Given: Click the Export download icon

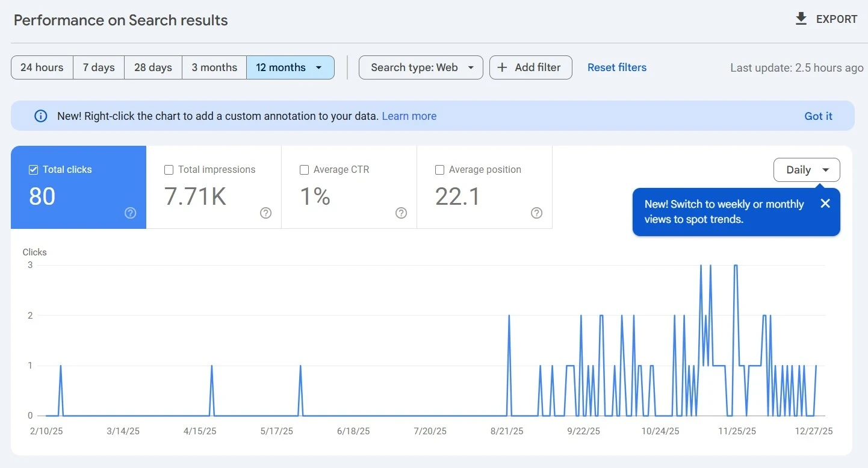Looking at the screenshot, I should point(801,19).
